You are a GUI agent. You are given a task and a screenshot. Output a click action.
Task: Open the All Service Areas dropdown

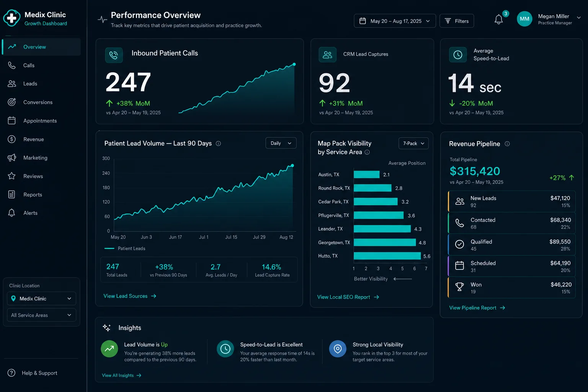click(41, 315)
